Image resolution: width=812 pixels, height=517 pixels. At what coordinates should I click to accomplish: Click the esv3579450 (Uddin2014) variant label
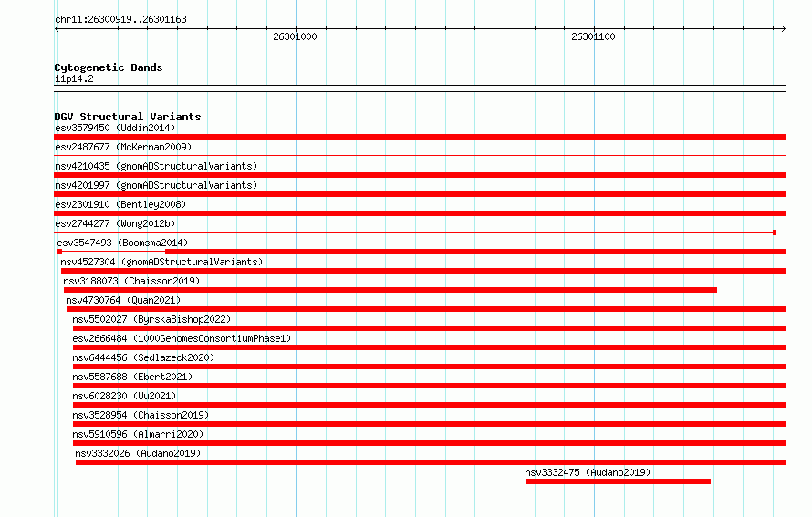(115, 128)
